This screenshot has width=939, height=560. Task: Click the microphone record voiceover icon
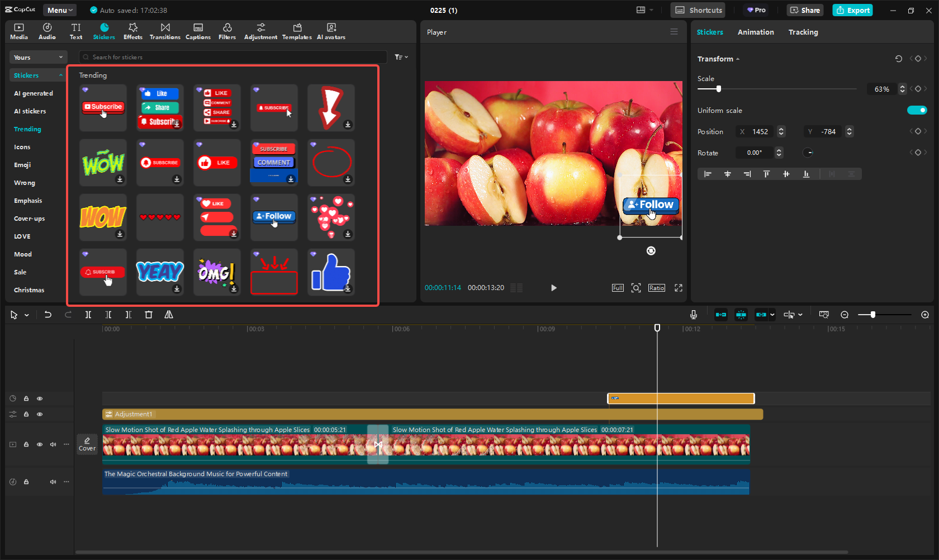pyautogui.click(x=693, y=315)
